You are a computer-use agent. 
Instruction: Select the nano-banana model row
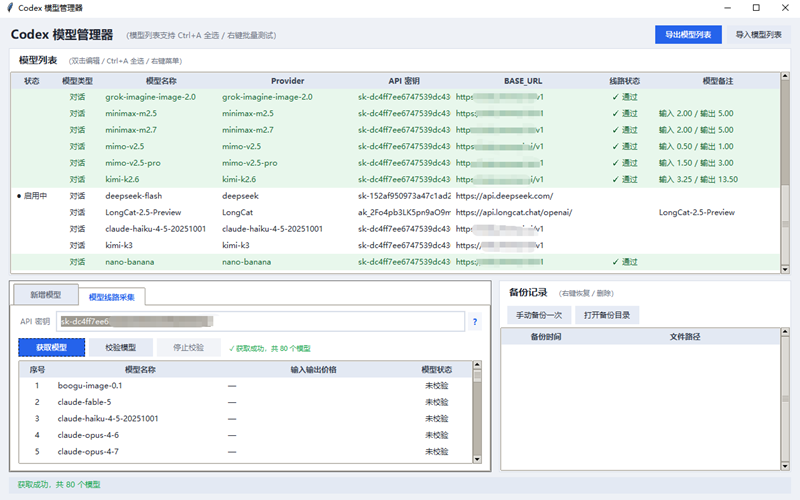(395, 262)
